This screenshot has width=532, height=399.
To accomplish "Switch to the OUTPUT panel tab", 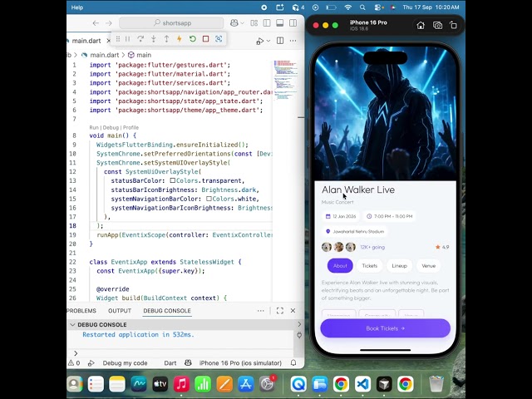I will click(x=120, y=311).
